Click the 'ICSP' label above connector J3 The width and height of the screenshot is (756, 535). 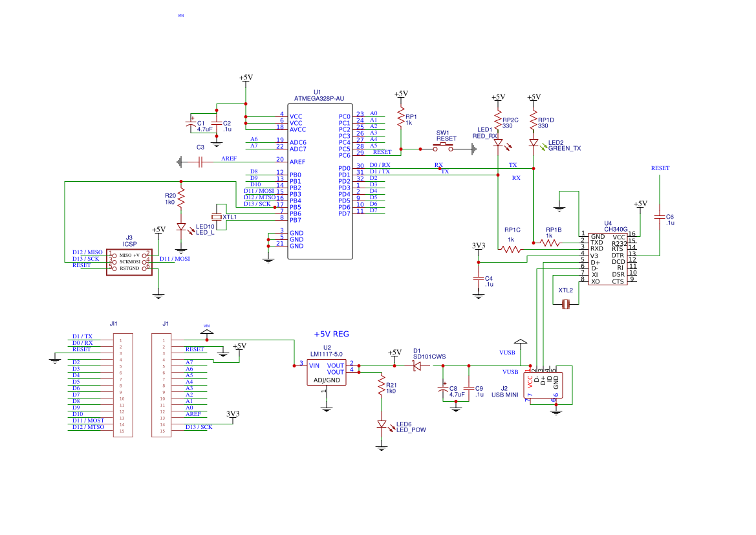[130, 244]
